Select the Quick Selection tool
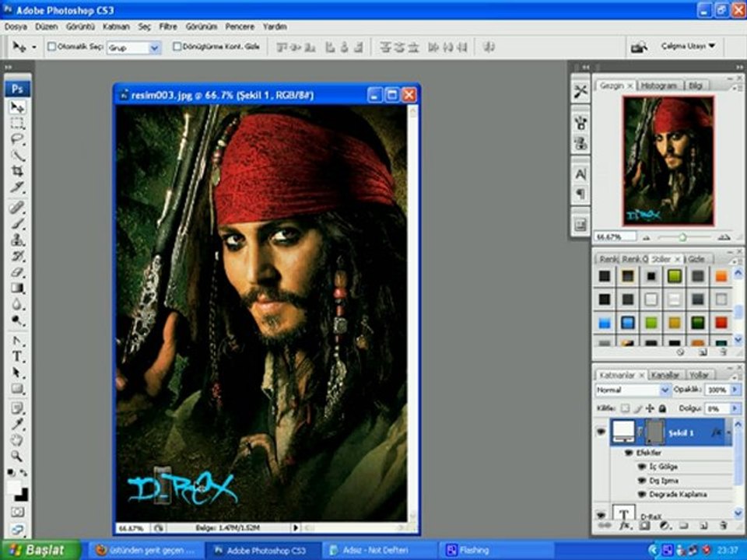Screen dimensions: 747x560 18,156
